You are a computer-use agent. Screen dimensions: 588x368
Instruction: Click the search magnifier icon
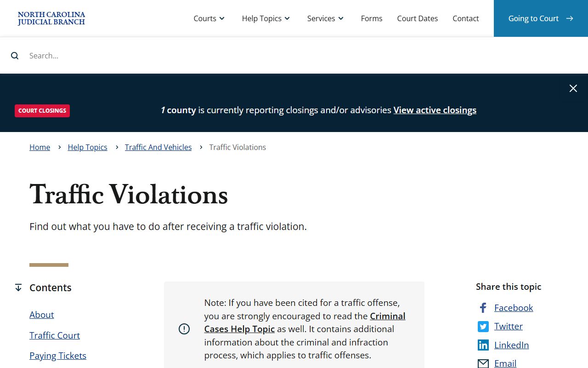pyautogui.click(x=15, y=56)
